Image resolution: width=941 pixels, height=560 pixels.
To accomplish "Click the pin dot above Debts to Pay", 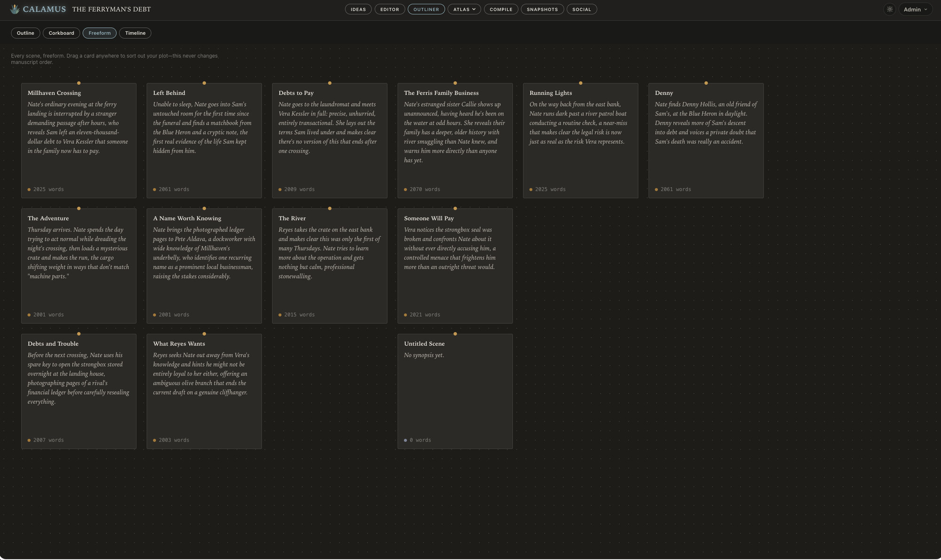I will click(x=330, y=83).
